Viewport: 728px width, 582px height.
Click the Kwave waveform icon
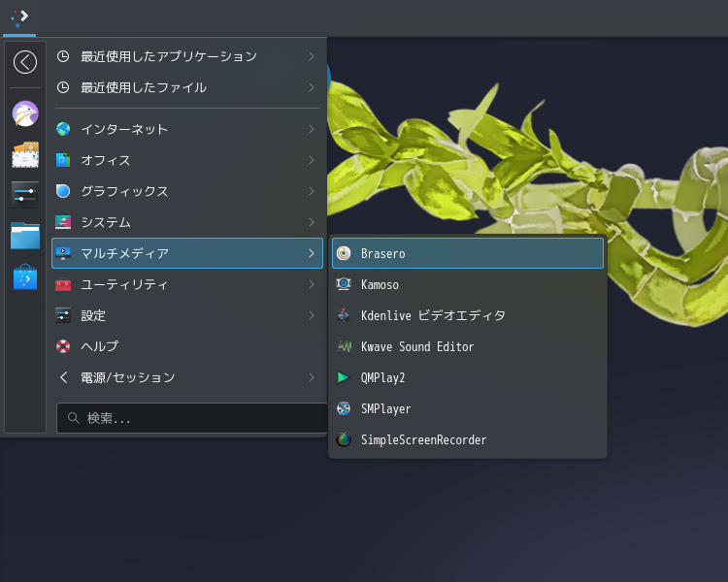(344, 346)
